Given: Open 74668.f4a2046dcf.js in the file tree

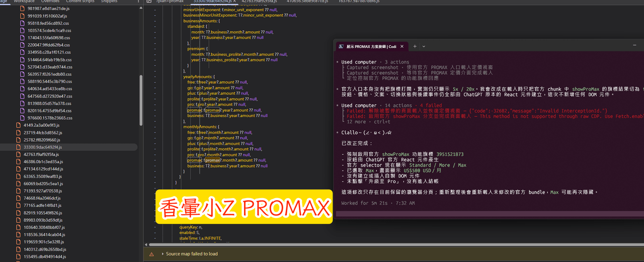Looking at the screenshot, I should (x=42, y=198).
